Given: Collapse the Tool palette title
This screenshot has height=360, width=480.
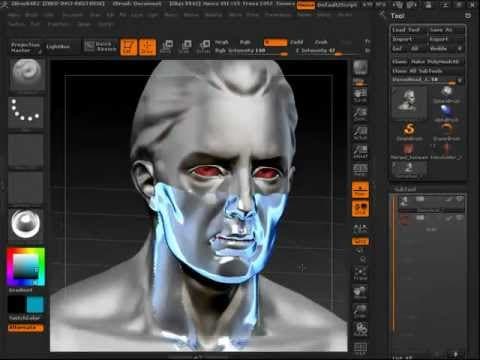Looking at the screenshot, I should tap(397, 16).
